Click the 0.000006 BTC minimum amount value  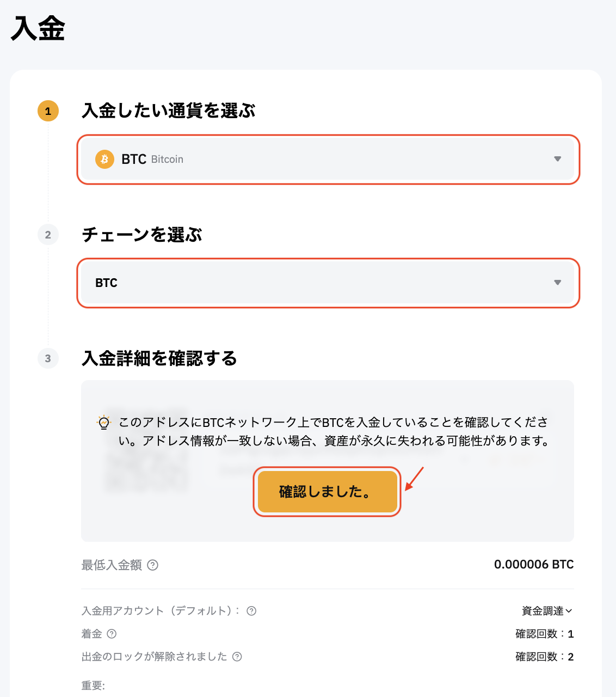[534, 565]
